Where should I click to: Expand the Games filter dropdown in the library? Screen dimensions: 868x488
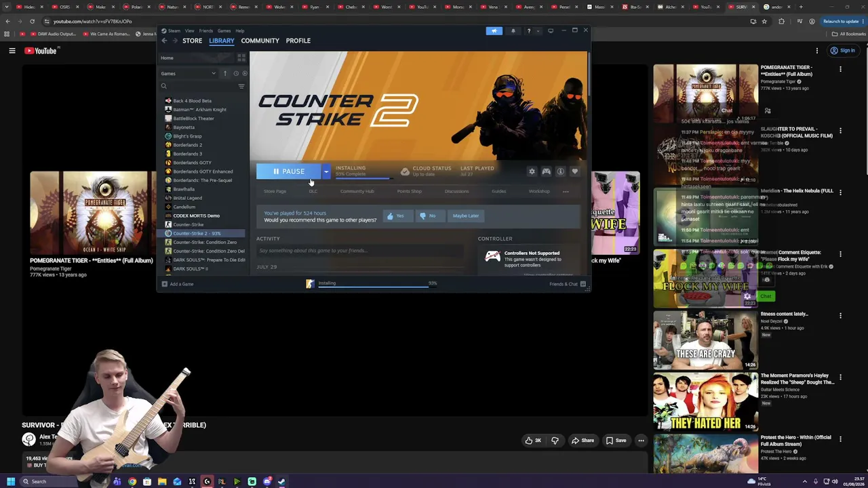click(189, 73)
